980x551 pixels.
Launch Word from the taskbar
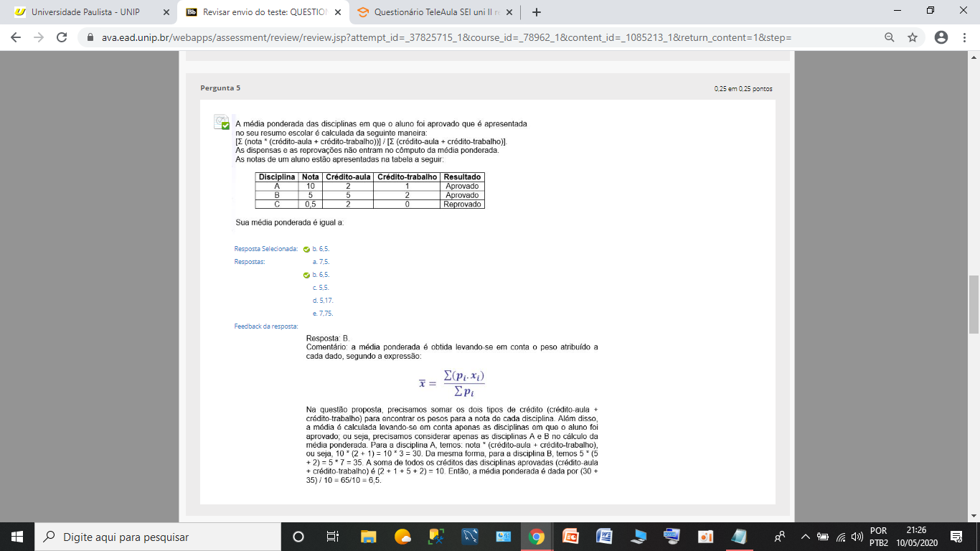(605, 537)
